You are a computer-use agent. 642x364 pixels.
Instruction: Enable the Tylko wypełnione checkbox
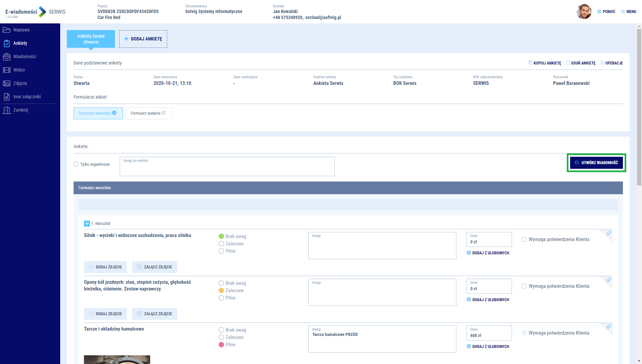tap(76, 164)
